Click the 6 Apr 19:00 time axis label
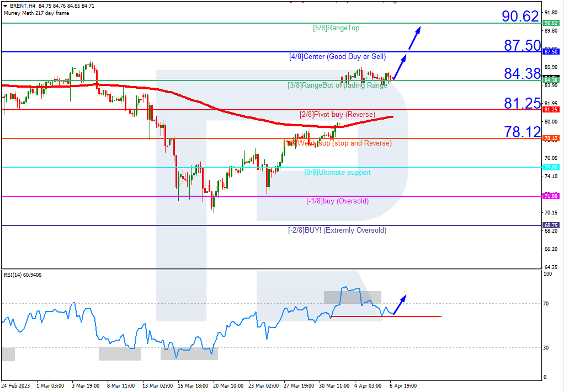Screen dimensions: 564x392 coord(403,386)
